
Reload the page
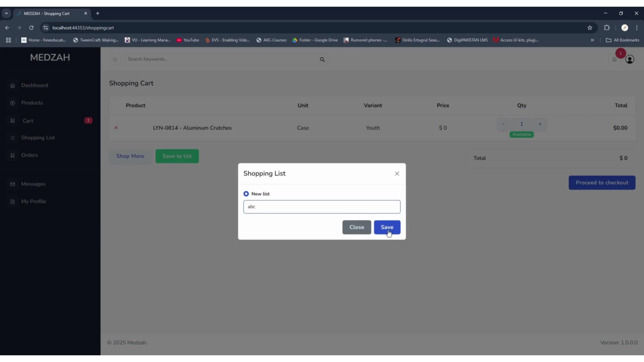point(31,28)
